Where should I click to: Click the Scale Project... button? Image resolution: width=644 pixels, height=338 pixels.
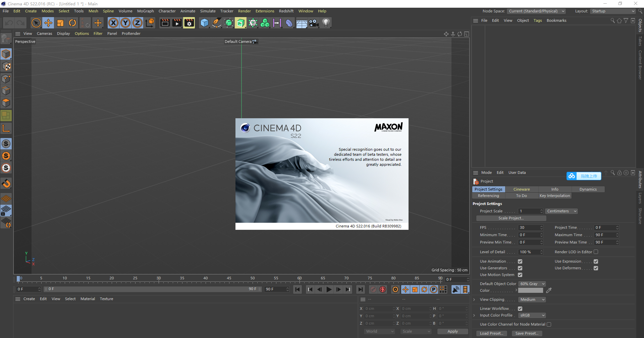tap(511, 218)
